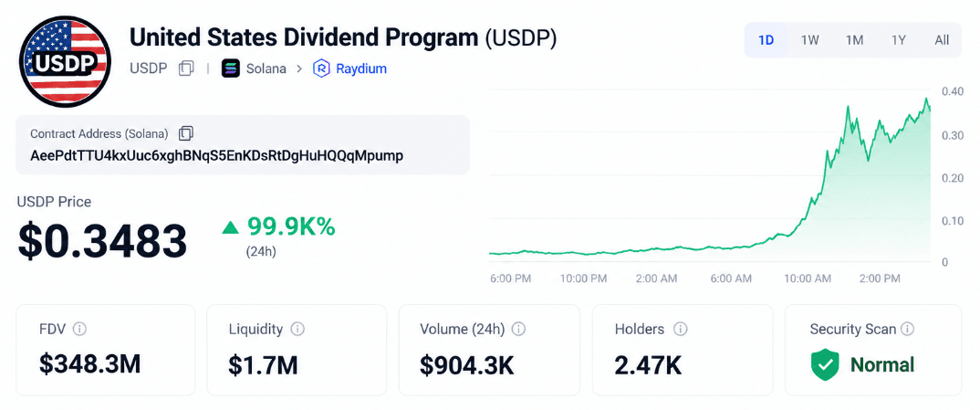Switch chart to 1M range
The width and height of the screenshot is (980, 410).
854,40
